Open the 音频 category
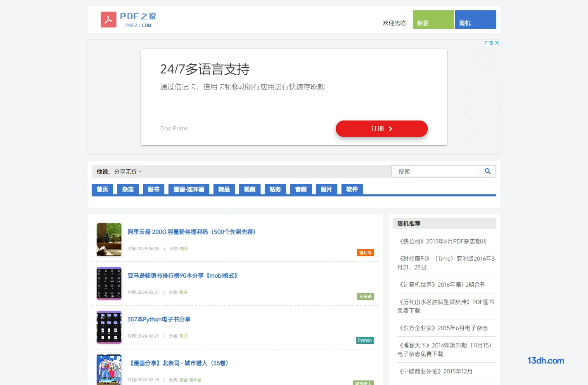The width and height of the screenshot is (588, 385). click(301, 189)
